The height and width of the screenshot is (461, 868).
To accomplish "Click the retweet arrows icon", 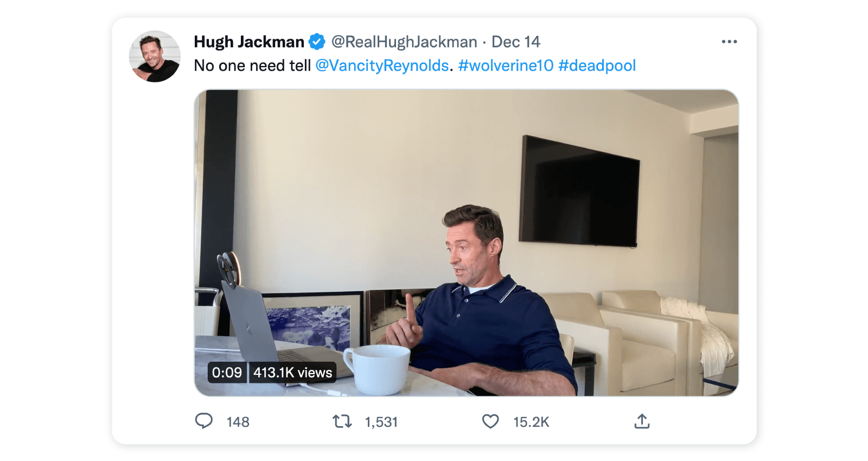I will coord(342,421).
